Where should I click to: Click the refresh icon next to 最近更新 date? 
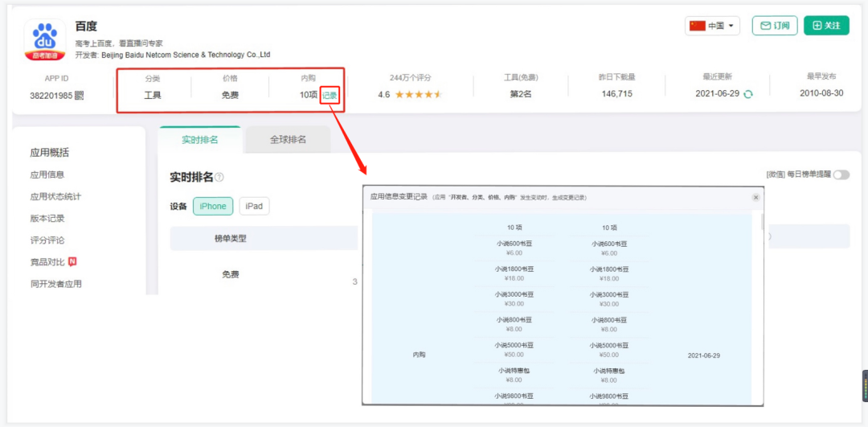click(748, 94)
